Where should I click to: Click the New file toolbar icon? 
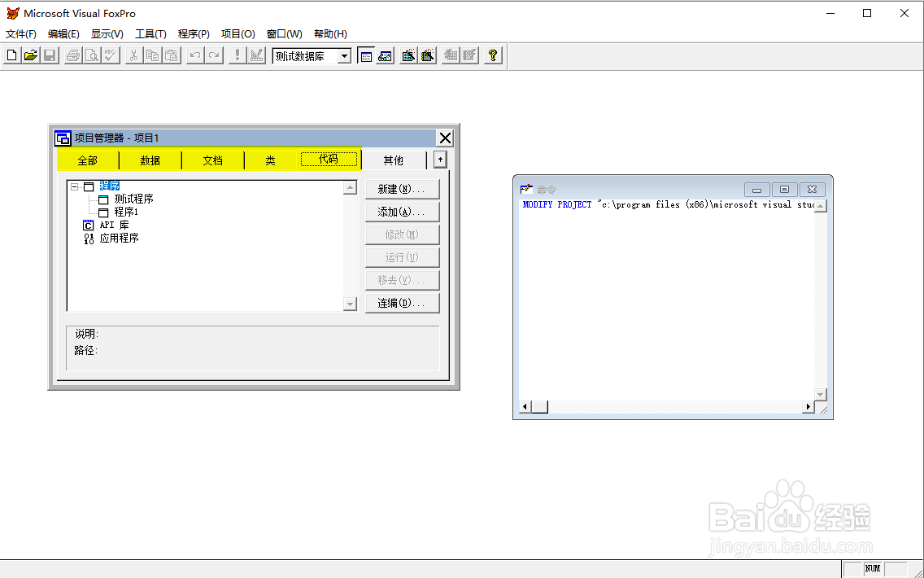pos(11,55)
